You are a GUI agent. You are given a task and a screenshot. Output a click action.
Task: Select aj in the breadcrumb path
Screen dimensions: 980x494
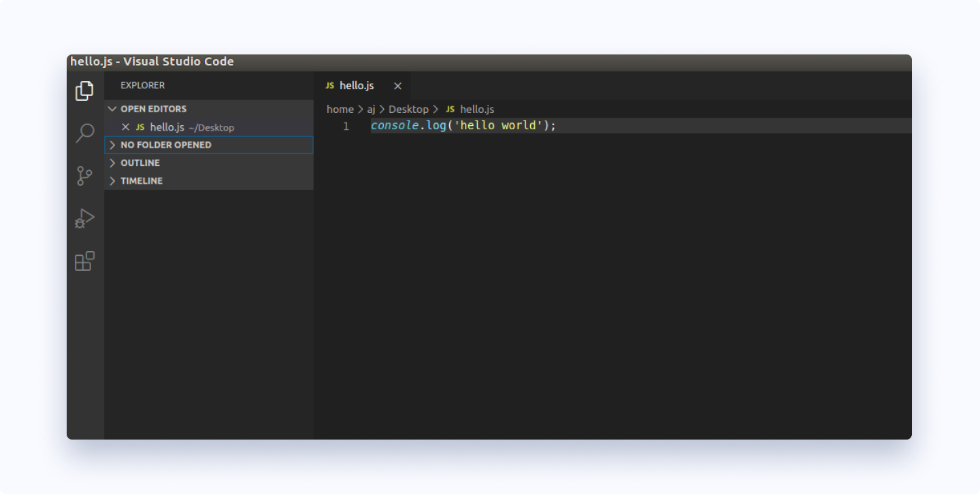tap(370, 109)
